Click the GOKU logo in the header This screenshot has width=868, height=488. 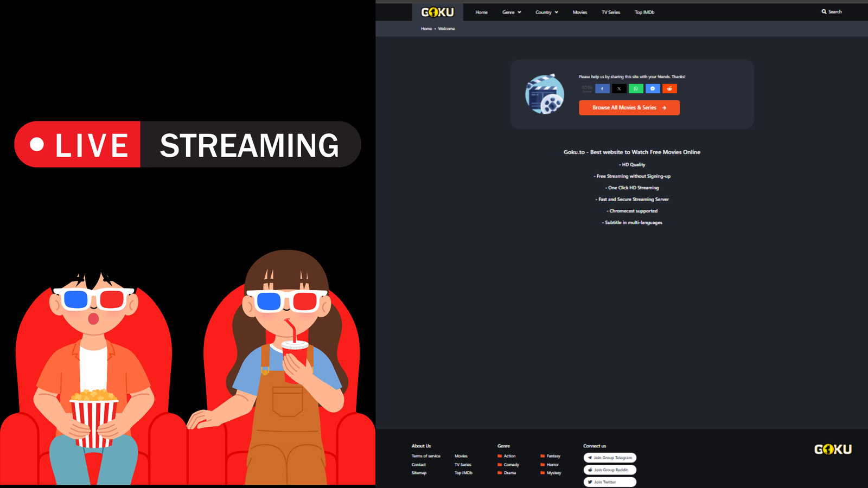click(x=437, y=12)
